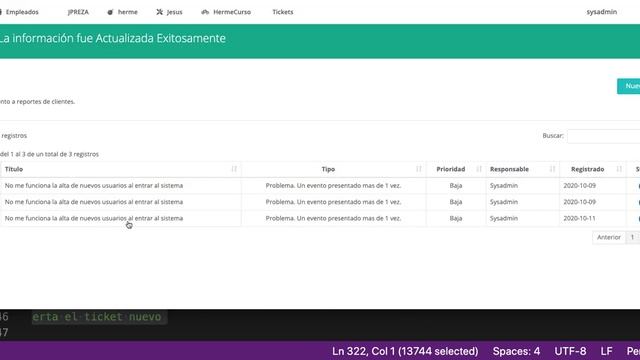Sort table by Responsable column
The width and height of the screenshot is (640, 360).
click(x=522, y=169)
